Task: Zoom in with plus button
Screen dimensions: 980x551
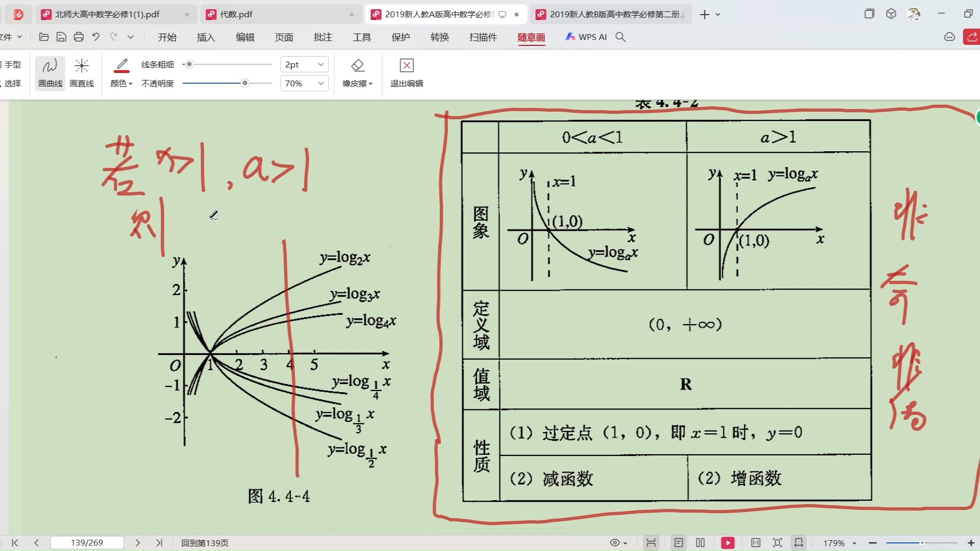Action: 971,543
